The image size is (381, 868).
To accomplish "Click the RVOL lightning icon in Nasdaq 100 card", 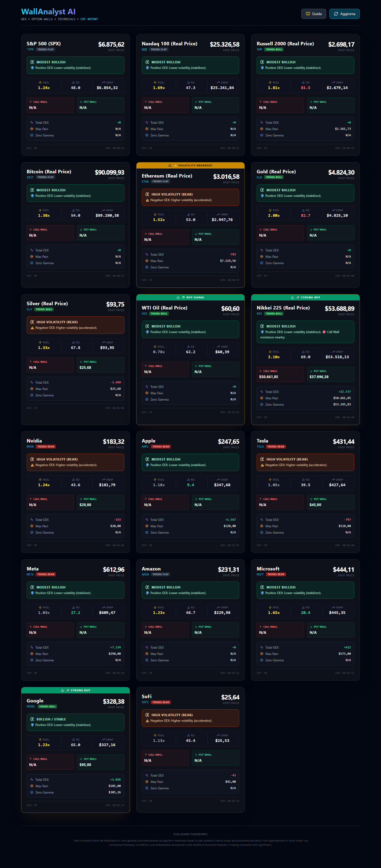I will [155, 83].
